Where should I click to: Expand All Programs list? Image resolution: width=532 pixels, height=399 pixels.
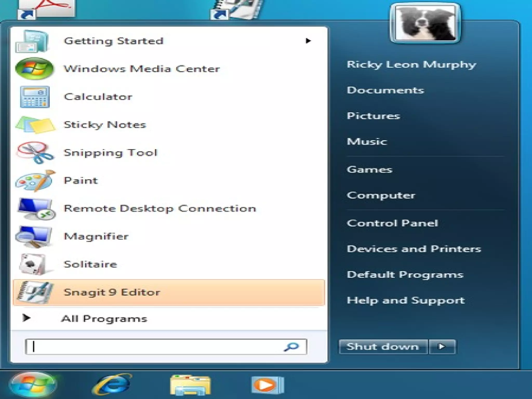tap(104, 318)
